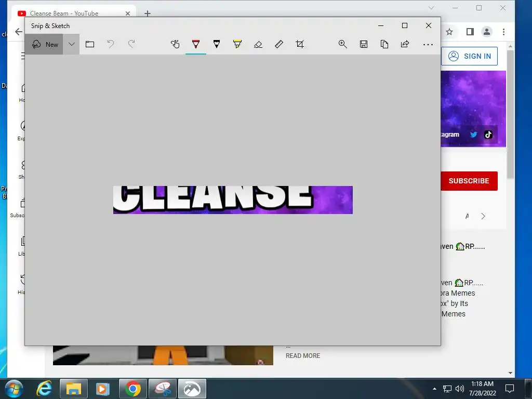532x399 pixels.
Task: Save the snip with the floppy icon
Action: coord(363,44)
